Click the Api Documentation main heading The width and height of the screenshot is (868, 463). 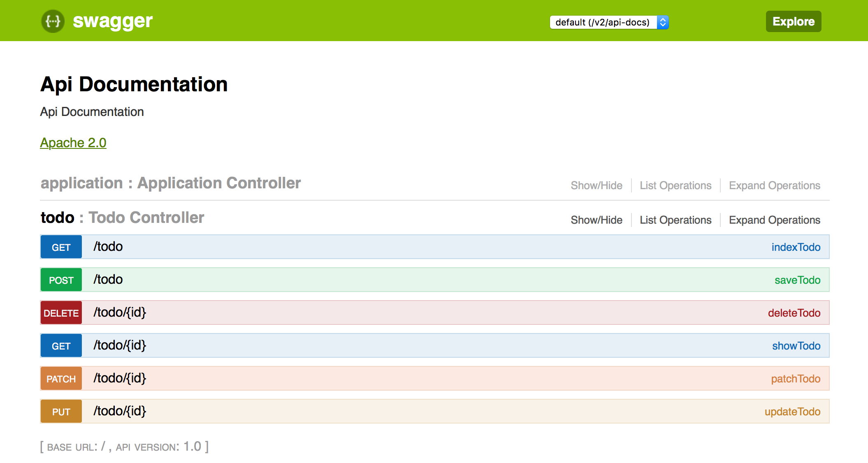click(134, 84)
